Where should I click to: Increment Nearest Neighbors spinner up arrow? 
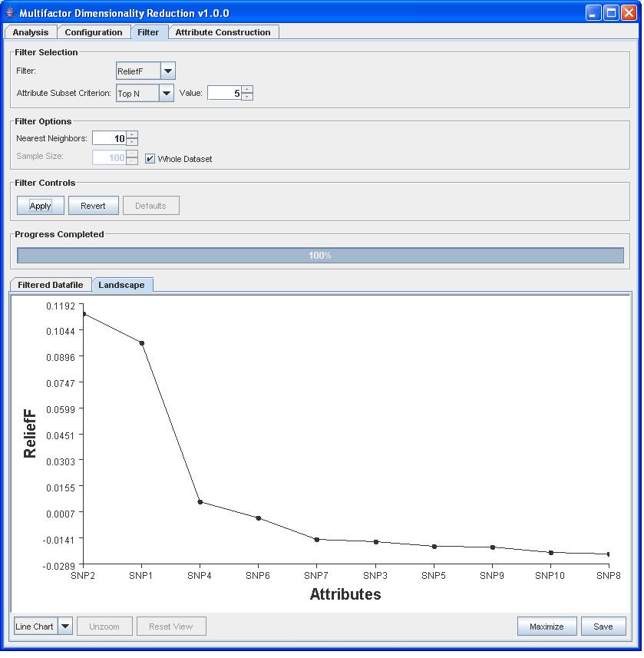[132, 134]
